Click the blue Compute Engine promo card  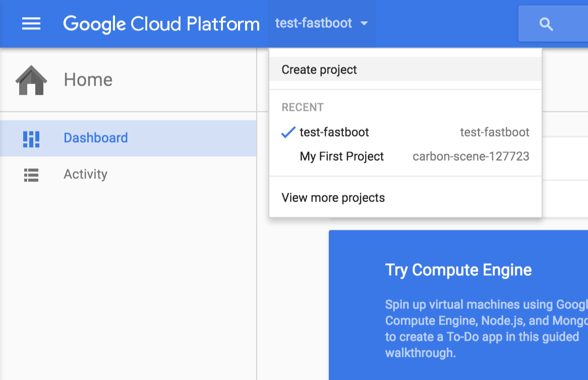458,302
